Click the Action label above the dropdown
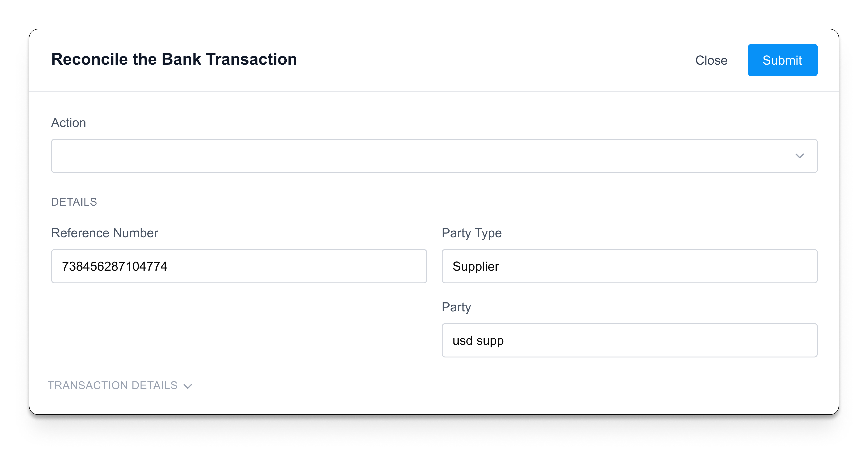The image size is (868, 451). [x=69, y=123]
